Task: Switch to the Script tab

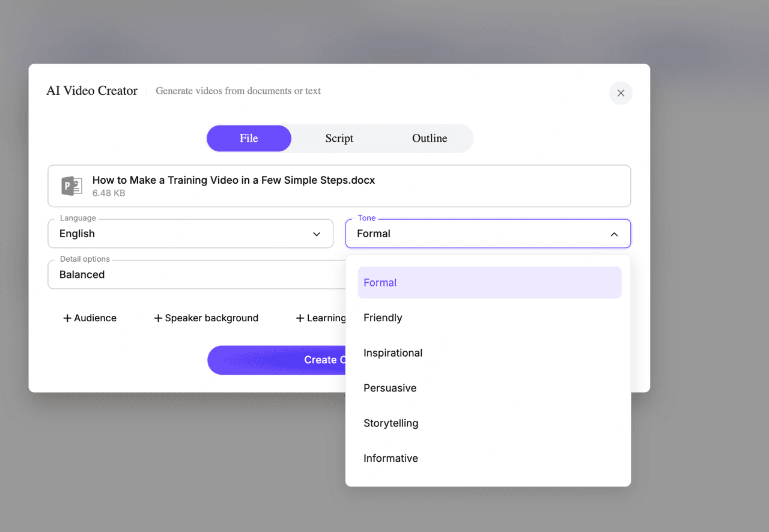Action: click(339, 138)
